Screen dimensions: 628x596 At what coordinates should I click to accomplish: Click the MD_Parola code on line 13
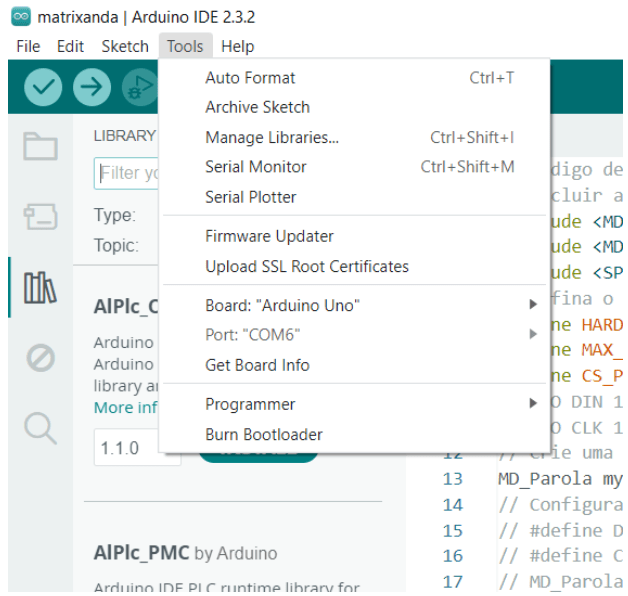[x=545, y=479]
